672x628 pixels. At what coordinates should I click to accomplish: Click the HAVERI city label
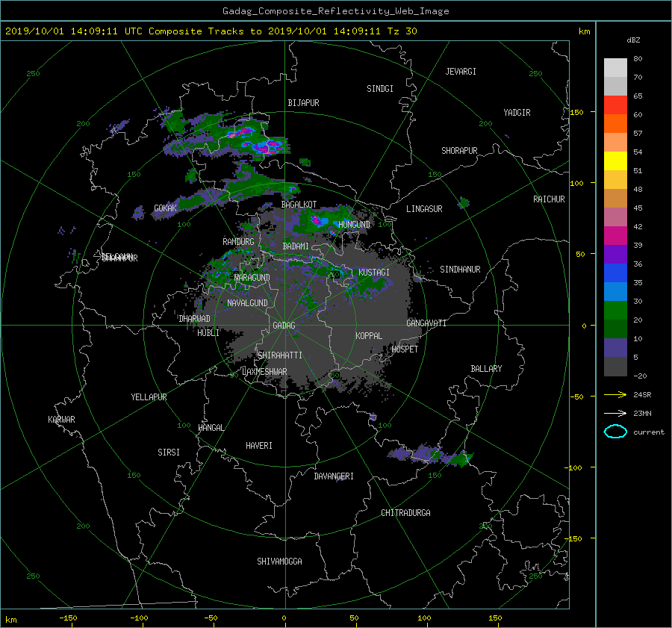(259, 445)
